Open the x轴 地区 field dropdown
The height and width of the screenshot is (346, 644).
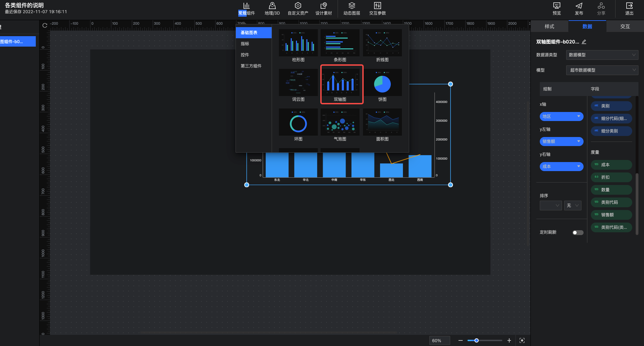(x=561, y=116)
